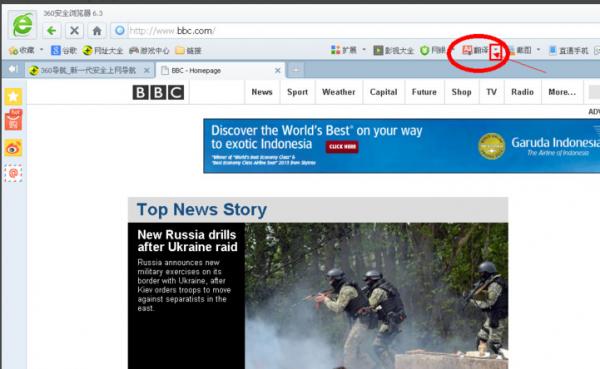Open the News section in BBC navigation
The width and height of the screenshot is (600, 369).
tap(262, 92)
